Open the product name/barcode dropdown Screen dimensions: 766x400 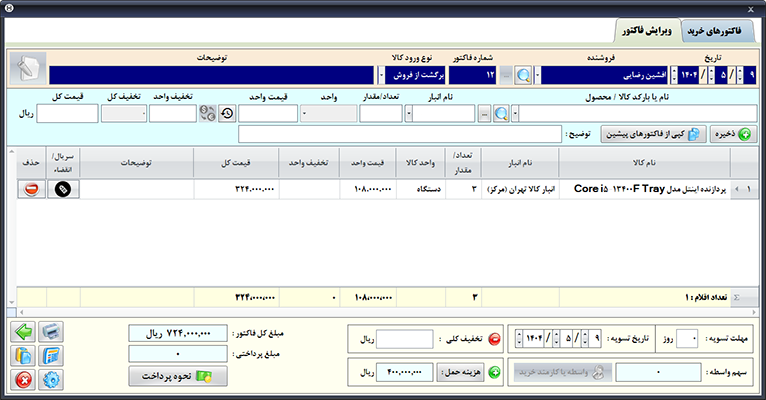(x=515, y=114)
